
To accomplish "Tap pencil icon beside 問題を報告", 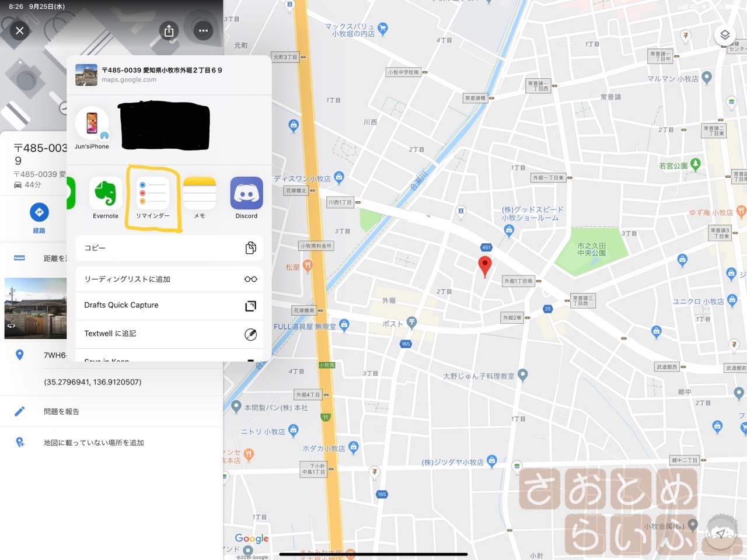I will coord(19,412).
